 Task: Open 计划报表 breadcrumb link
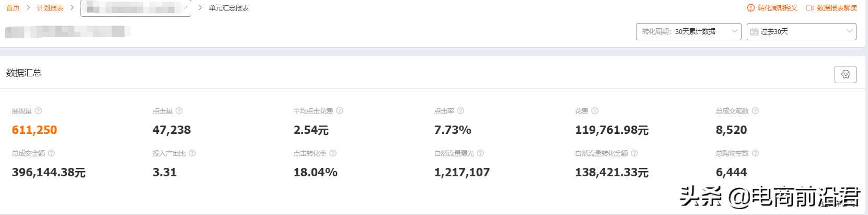50,8
